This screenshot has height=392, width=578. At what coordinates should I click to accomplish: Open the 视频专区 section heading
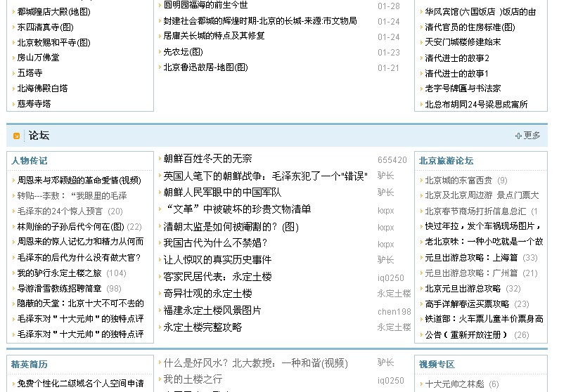(437, 365)
